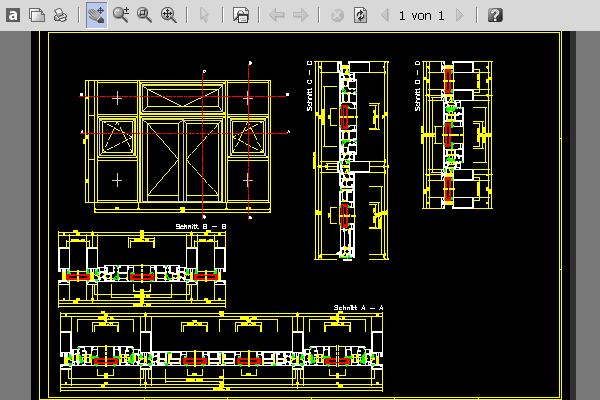Fit drawing to window with zoom extents icon

[x=169, y=15]
